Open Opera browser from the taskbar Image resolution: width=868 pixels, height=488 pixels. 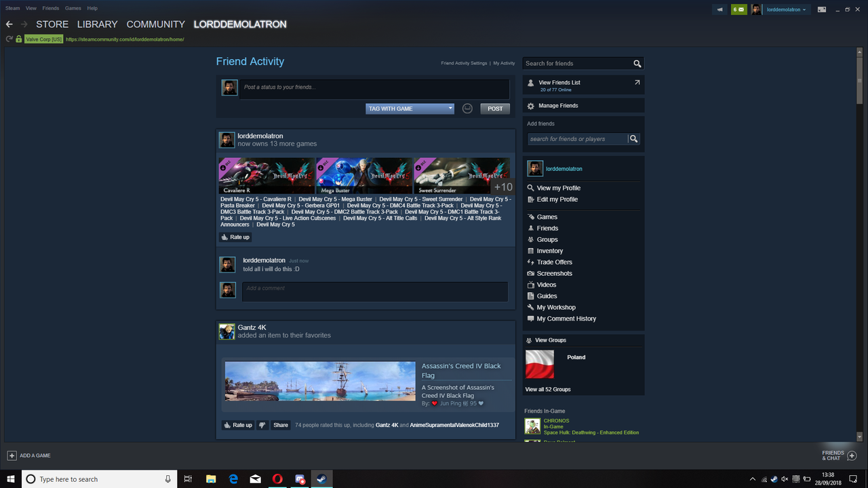(277, 479)
